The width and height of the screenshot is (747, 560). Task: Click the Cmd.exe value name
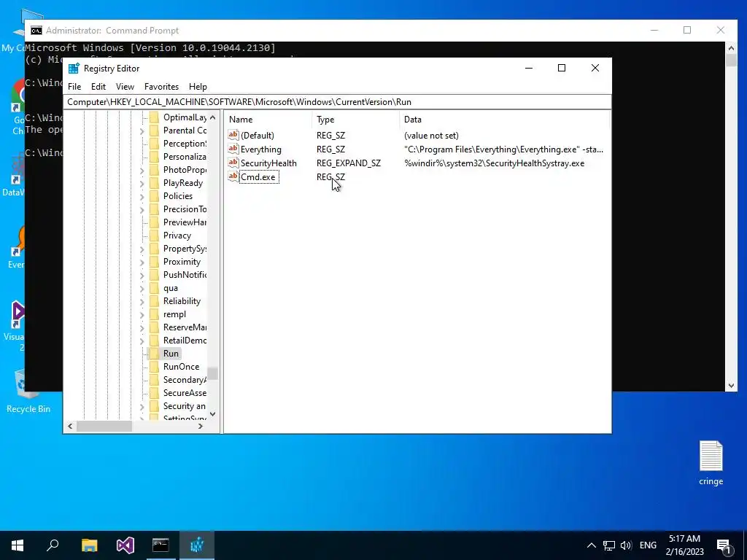point(258,177)
